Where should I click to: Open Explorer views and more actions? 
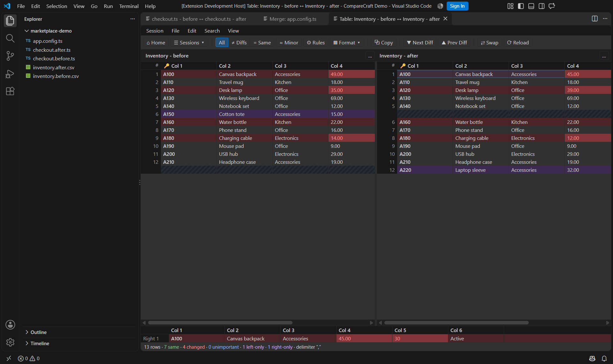coord(132,19)
